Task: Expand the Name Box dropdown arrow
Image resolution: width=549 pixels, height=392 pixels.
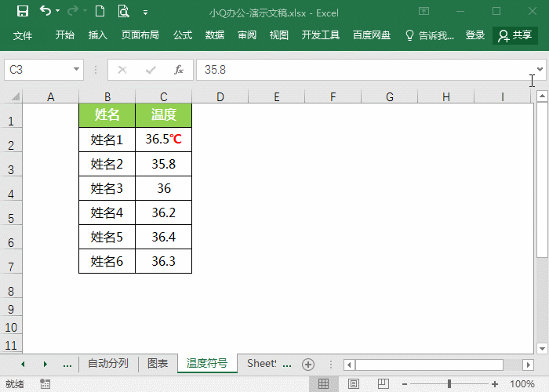Action: tap(76, 69)
